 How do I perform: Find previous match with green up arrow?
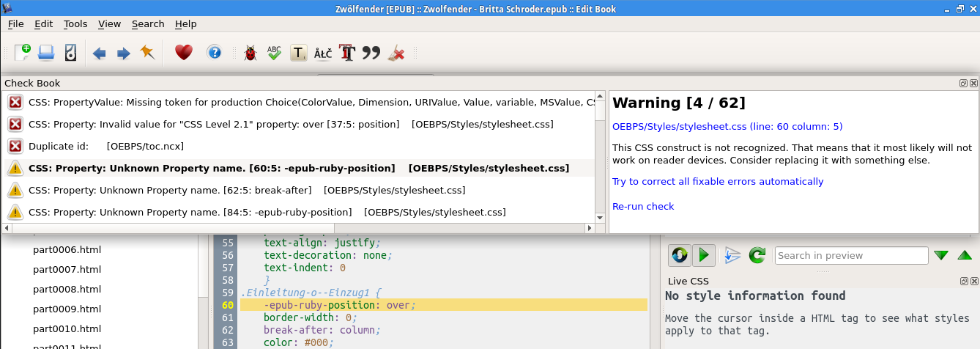[965, 255]
